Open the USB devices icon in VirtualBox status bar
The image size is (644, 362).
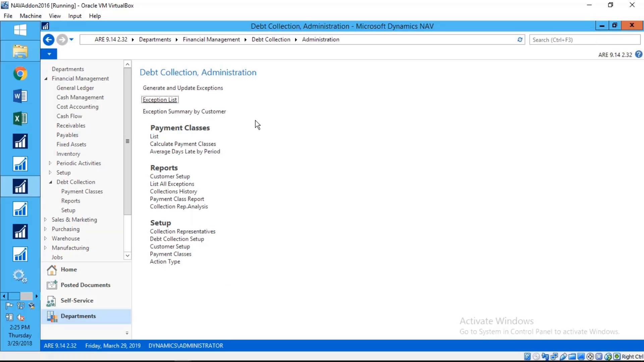564,356
